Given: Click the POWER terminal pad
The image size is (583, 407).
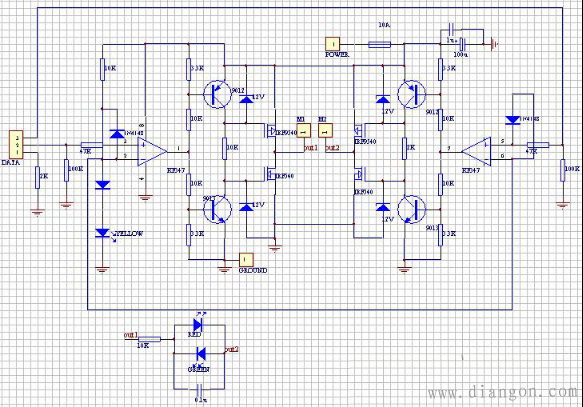Looking at the screenshot, I should [332, 44].
